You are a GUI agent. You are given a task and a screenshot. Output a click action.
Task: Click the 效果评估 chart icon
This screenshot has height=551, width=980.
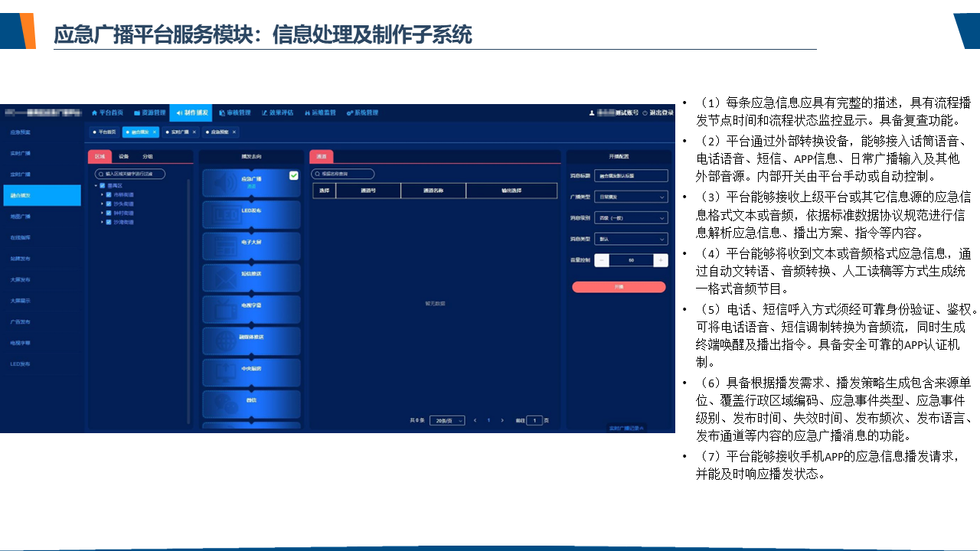[x=264, y=112]
